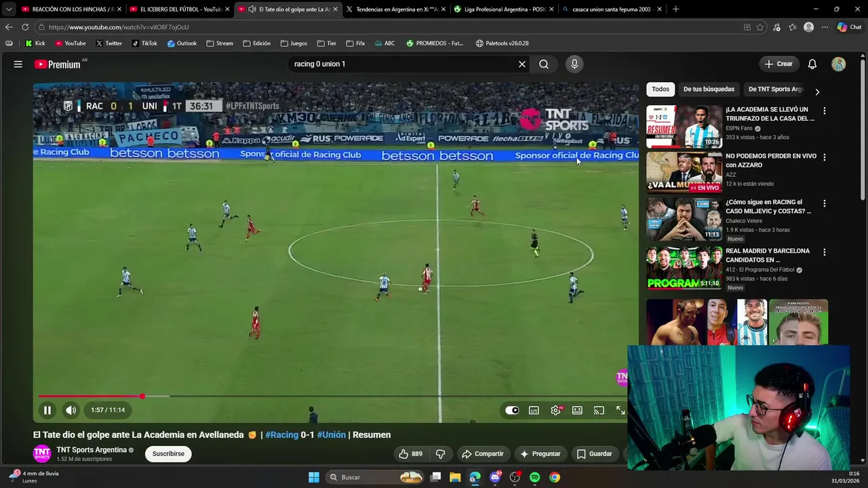Dislike the video
Image resolution: width=868 pixels, height=488 pixels.
click(440, 454)
